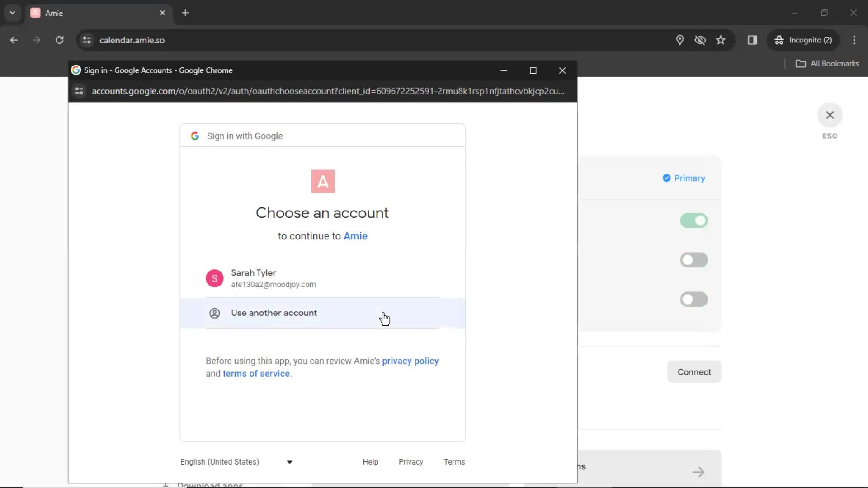This screenshot has width=868, height=488.
Task: Enable the second calendar toggle (grey)
Action: [693, 259]
